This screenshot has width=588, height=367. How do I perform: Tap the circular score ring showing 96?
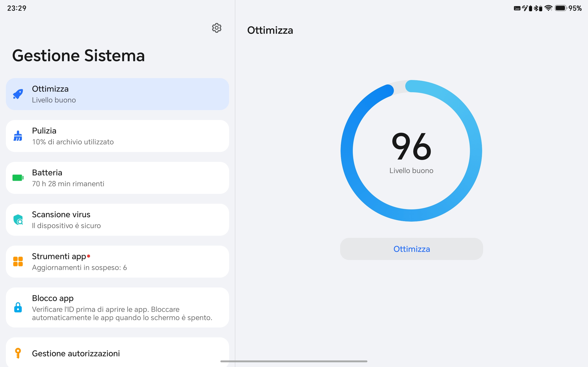[411, 151]
